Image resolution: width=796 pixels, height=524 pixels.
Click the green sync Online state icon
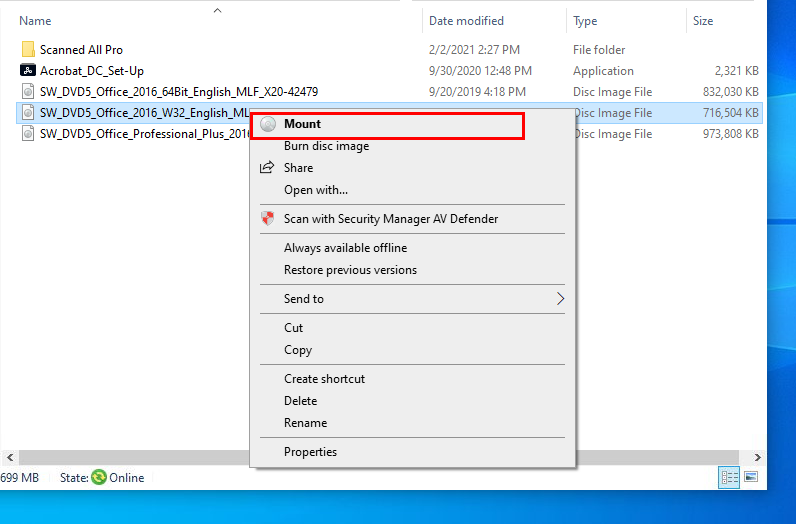[99, 477]
